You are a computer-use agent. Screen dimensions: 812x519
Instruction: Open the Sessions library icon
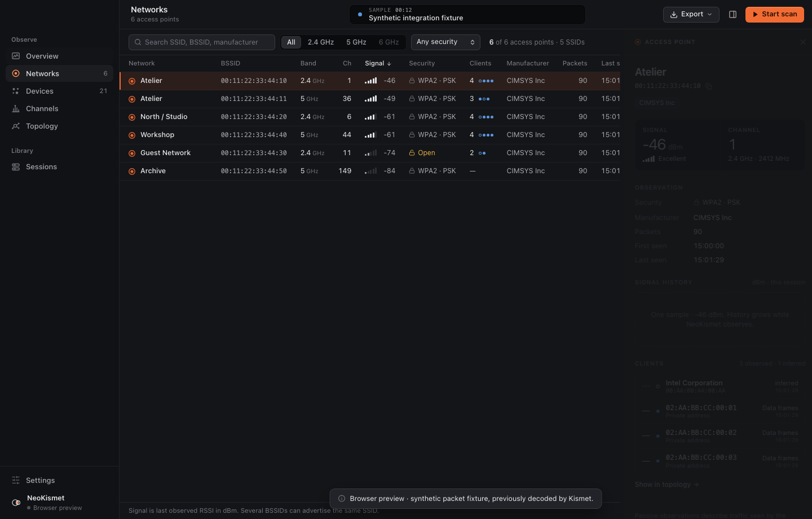pyautogui.click(x=16, y=166)
